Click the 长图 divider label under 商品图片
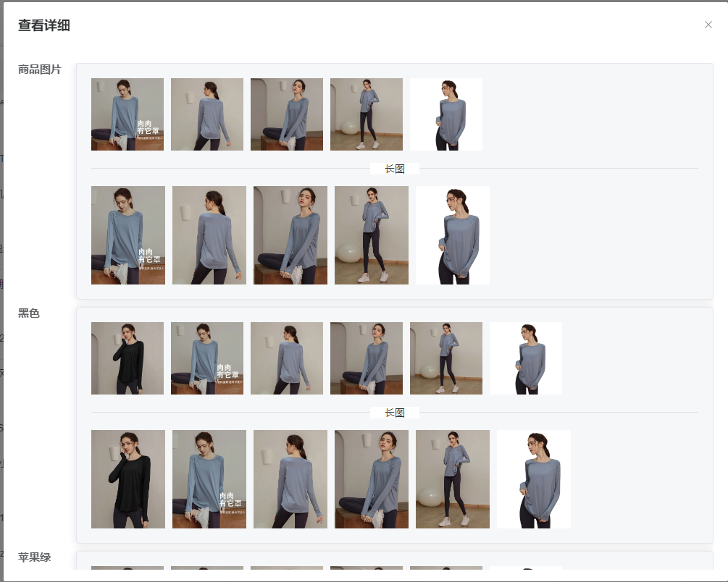728x582 pixels. (395, 169)
